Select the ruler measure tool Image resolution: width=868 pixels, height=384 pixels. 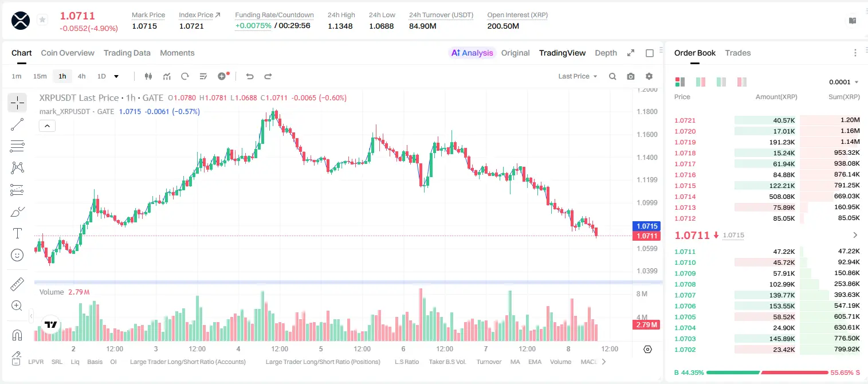[17, 284]
